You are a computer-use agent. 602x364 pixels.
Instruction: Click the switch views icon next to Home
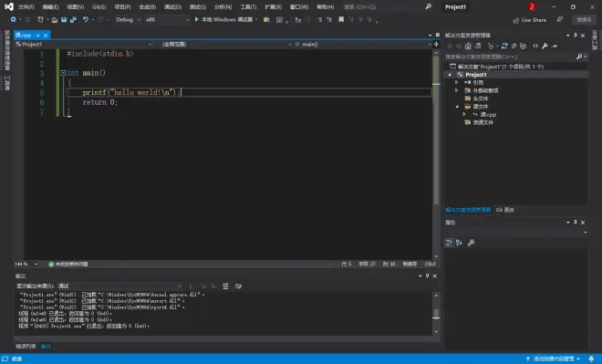pyautogui.click(x=477, y=47)
